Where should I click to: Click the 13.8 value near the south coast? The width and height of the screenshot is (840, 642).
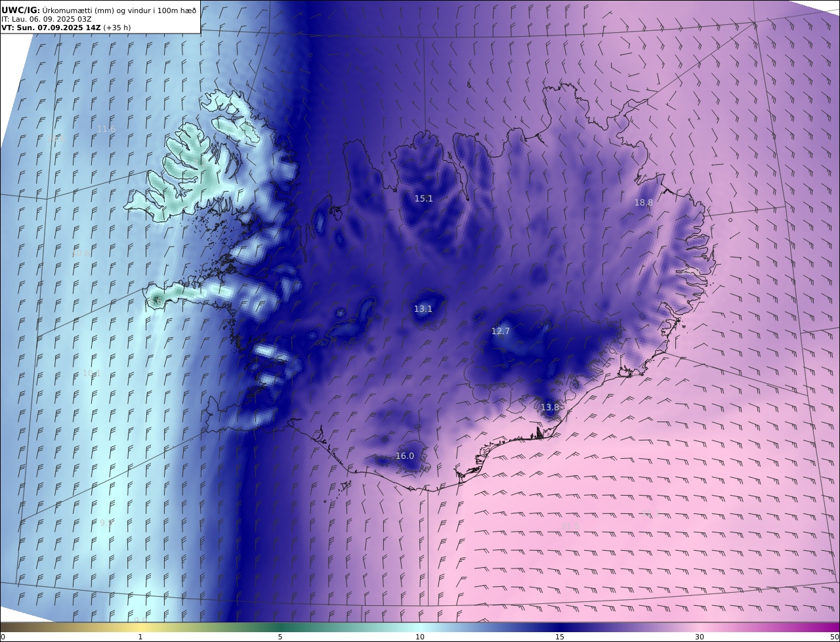[x=550, y=408]
